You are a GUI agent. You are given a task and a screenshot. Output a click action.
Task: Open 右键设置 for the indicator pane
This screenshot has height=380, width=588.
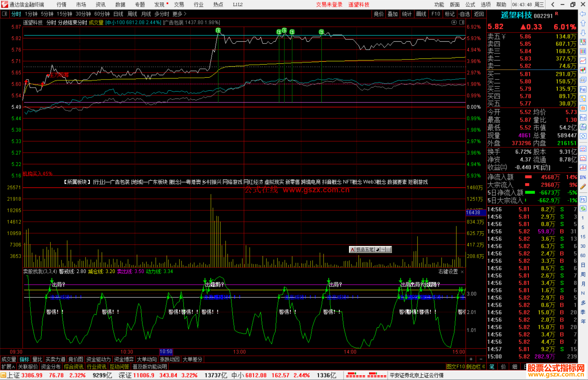coord(448,272)
